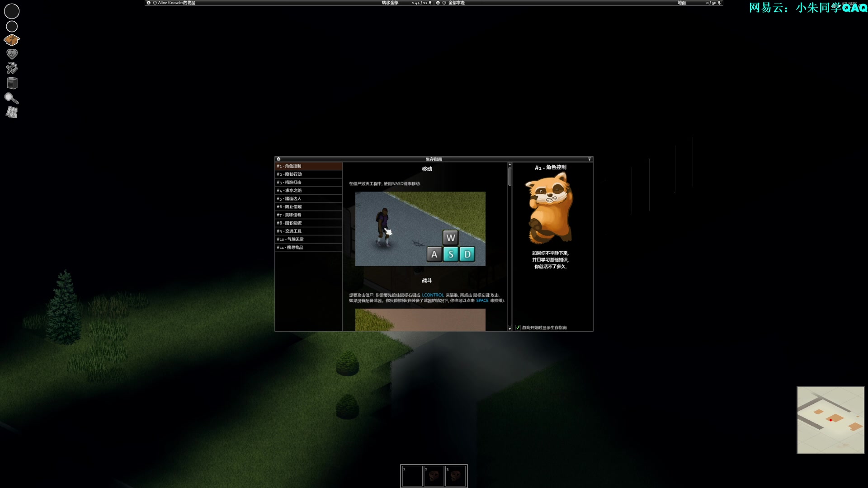868x488 pixels.
Task: Close the loot panel via its X icon
Action: (438, 3)
